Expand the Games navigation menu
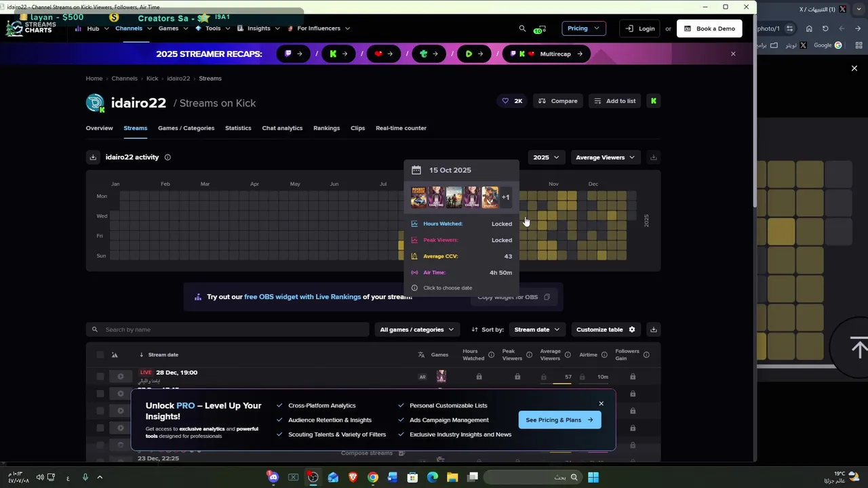 click(173, 28)
